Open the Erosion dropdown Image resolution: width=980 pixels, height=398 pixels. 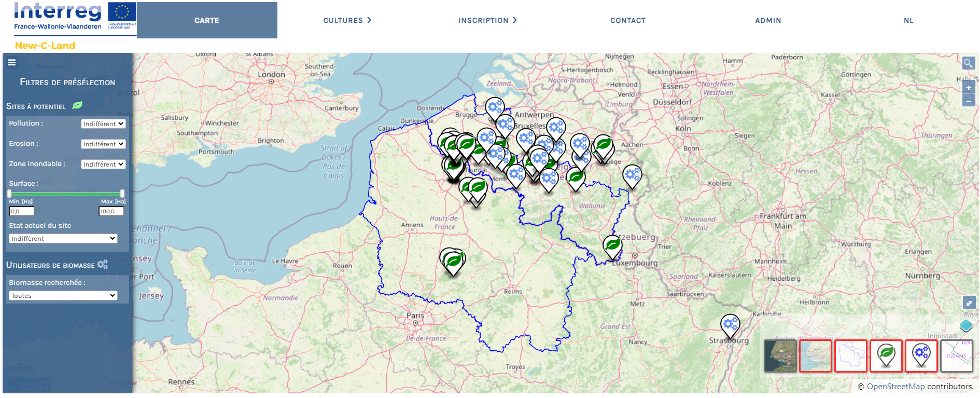tap(103, 144)
